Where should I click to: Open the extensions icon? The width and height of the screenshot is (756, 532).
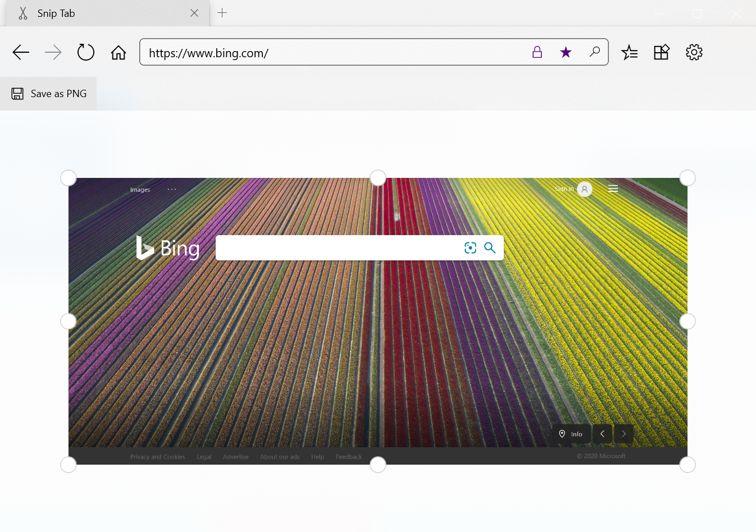click(662, 52)
